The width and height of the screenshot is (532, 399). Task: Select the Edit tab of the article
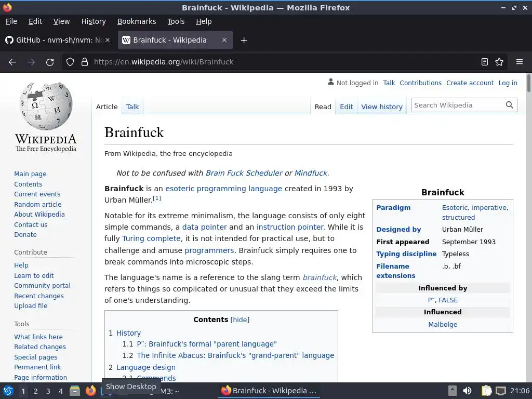[346, 107]
